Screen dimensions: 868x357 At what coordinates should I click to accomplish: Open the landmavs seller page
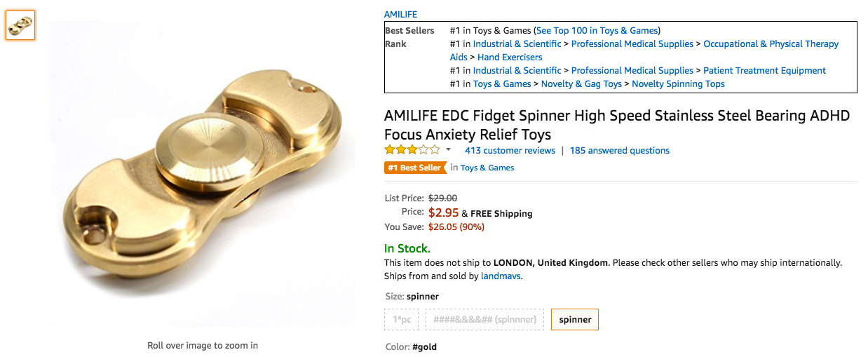tap(501, 276)
